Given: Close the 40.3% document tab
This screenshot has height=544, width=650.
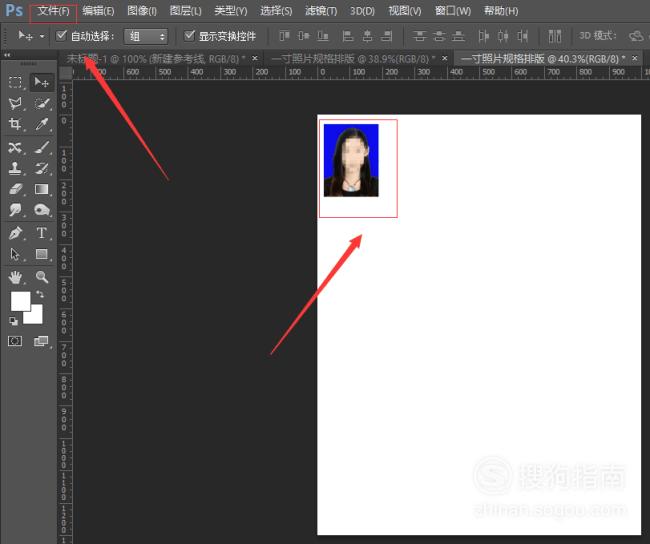Looking at the screenshot, I should coord(635,58).
